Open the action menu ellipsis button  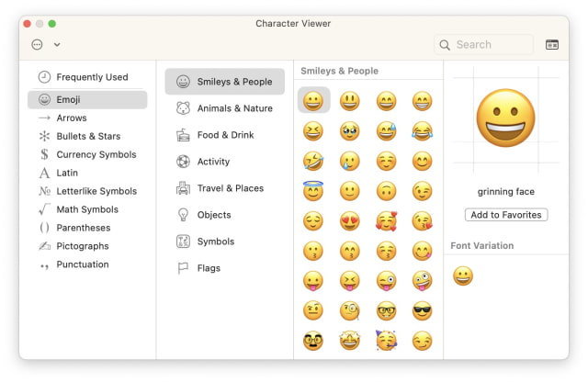pyautogui.click(x=38, y=44)
